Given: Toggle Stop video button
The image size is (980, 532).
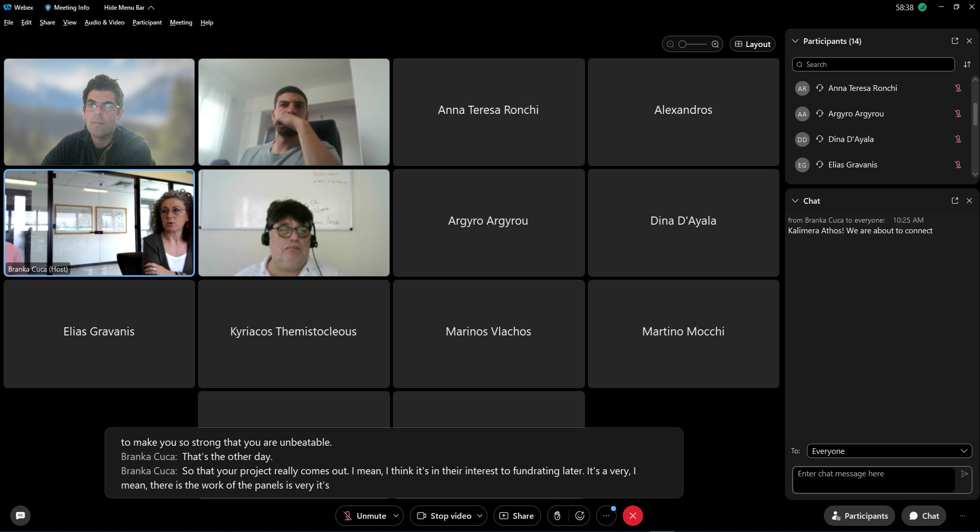Looking at the screenshot, I should tap(444, 516).
